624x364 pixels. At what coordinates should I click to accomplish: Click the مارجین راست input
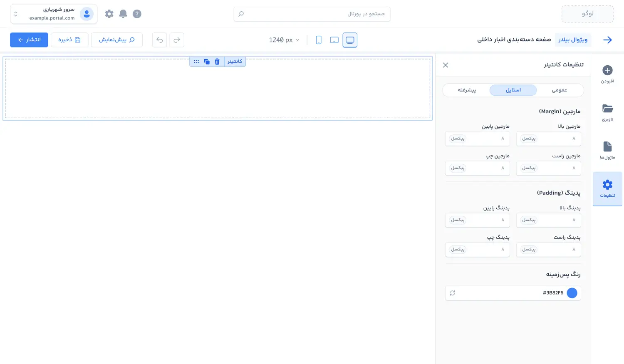pos(548,168)
